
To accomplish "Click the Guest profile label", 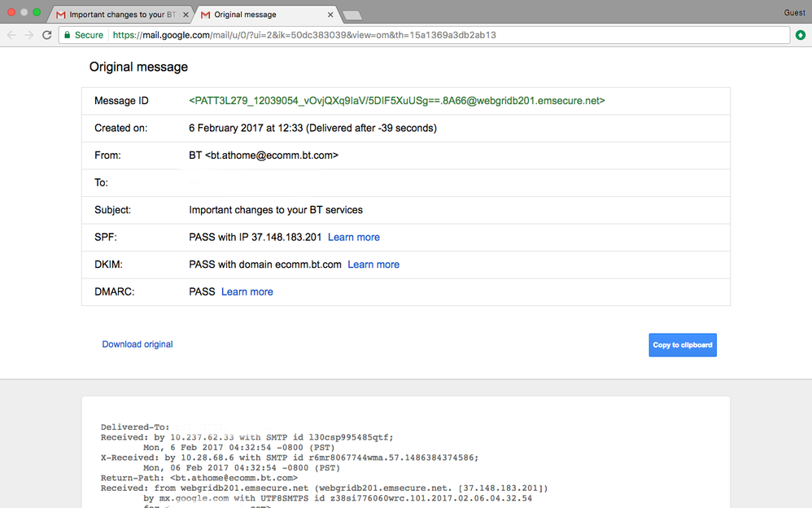I will [794, 13].
